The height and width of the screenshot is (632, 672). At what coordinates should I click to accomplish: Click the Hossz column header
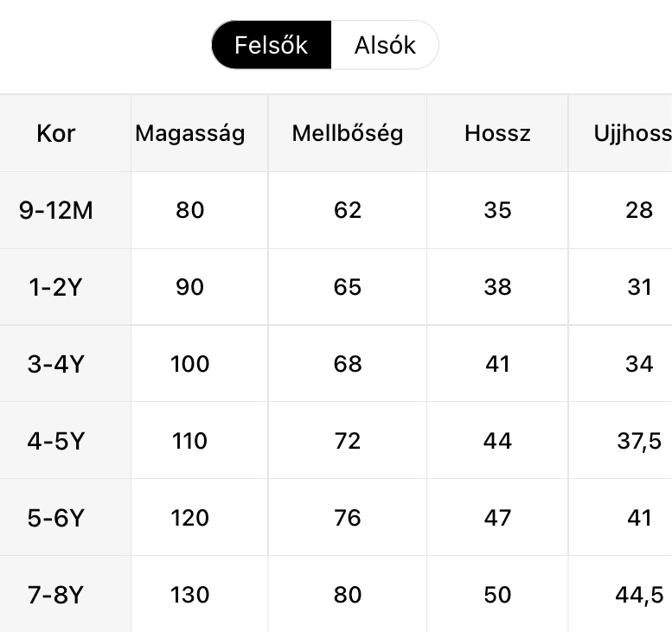click(x=497, y=133)
